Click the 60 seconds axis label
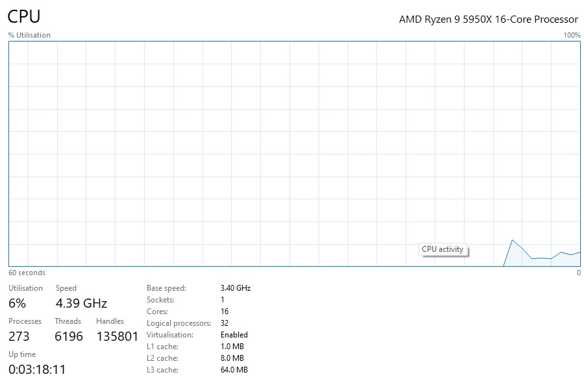This screenshot has height=392, width=584. pos(27,273)
